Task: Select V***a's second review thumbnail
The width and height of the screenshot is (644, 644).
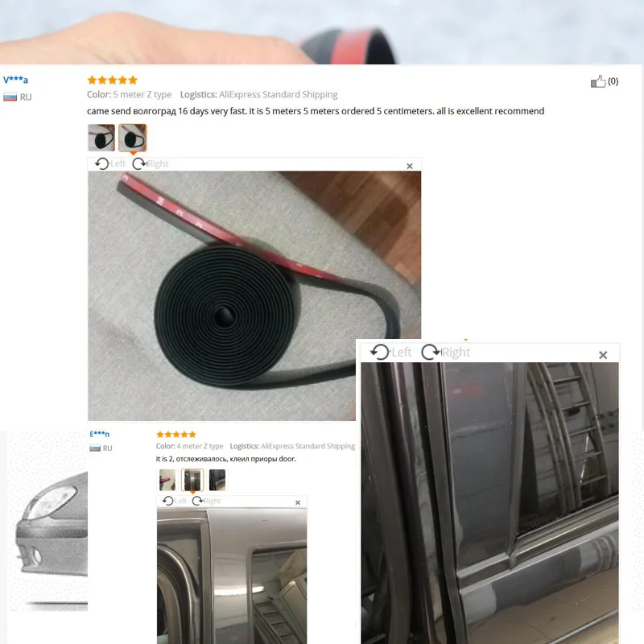Action: (x=132, y=138)
